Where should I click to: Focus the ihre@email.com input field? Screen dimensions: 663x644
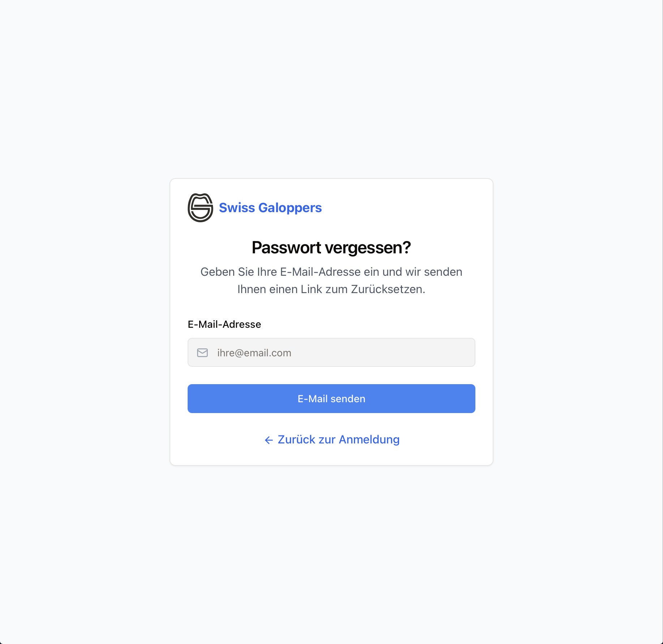click(x=331, y=352)
